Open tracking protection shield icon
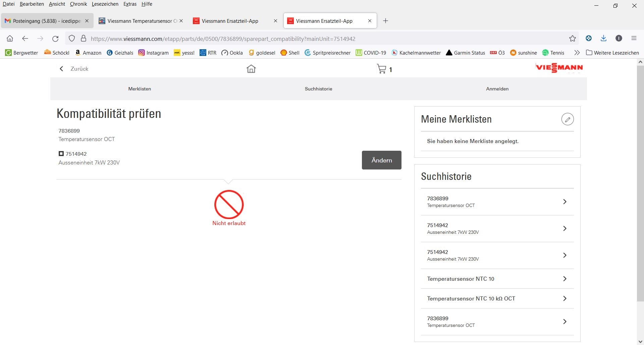Screen dimensions: 644x345 coord(72,39)
